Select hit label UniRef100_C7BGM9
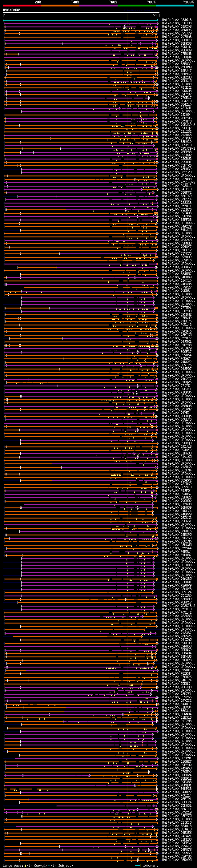 pyautogui.click(x=177, y=318)
